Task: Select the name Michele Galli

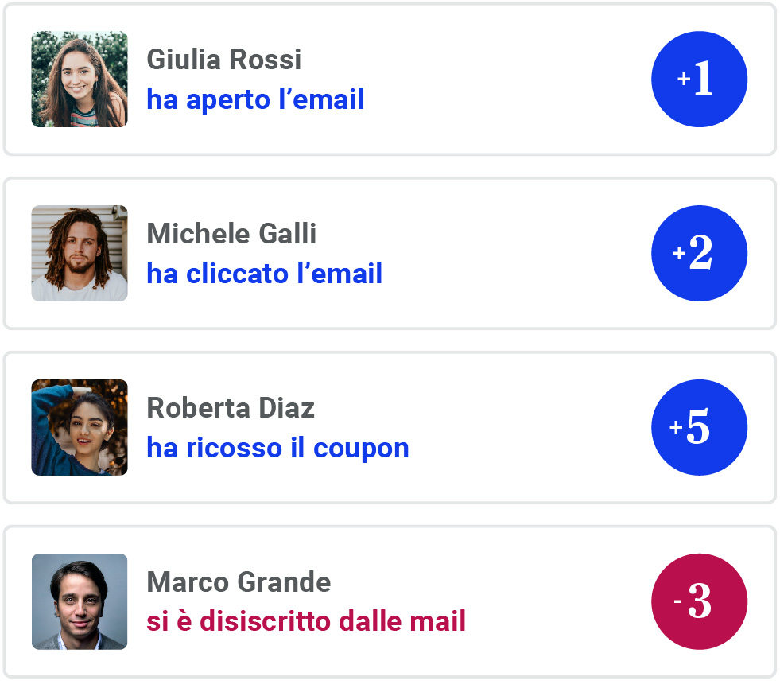Action: 230,234
